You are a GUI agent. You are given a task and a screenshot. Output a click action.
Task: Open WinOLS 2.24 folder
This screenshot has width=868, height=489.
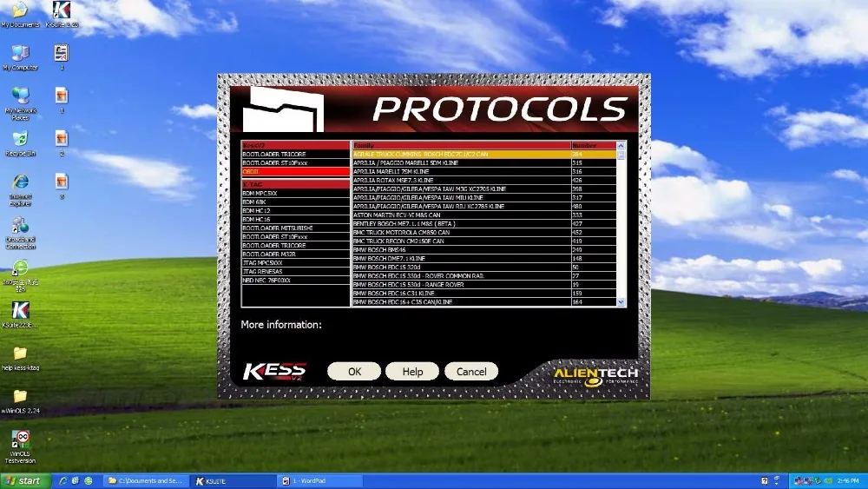coord(21,401)
